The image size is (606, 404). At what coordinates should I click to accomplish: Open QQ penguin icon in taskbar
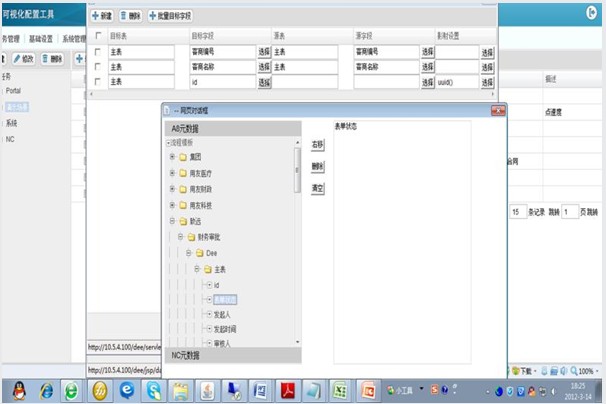[19, 391]
